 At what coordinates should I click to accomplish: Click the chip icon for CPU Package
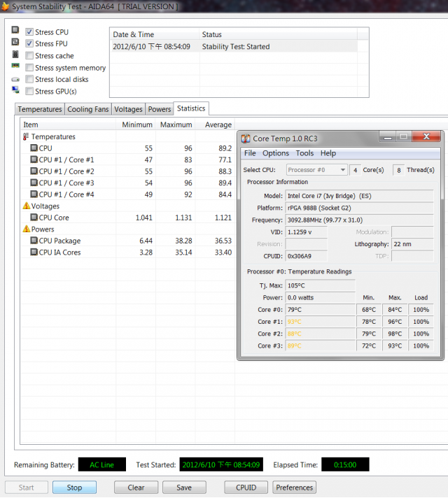click(34, 241)
